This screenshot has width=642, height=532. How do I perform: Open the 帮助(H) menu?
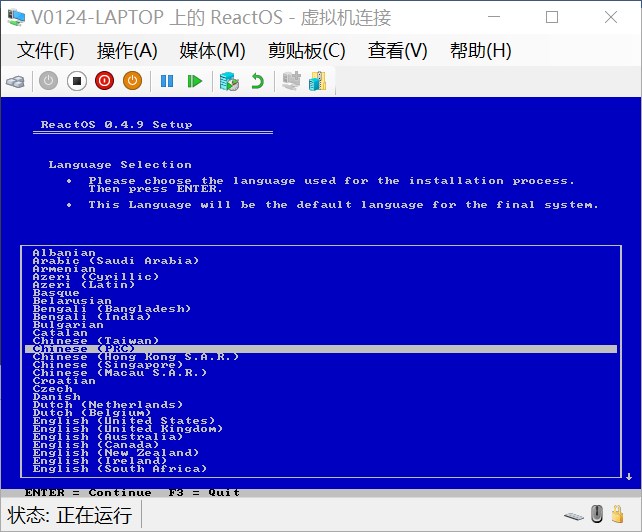coord(480,51)
